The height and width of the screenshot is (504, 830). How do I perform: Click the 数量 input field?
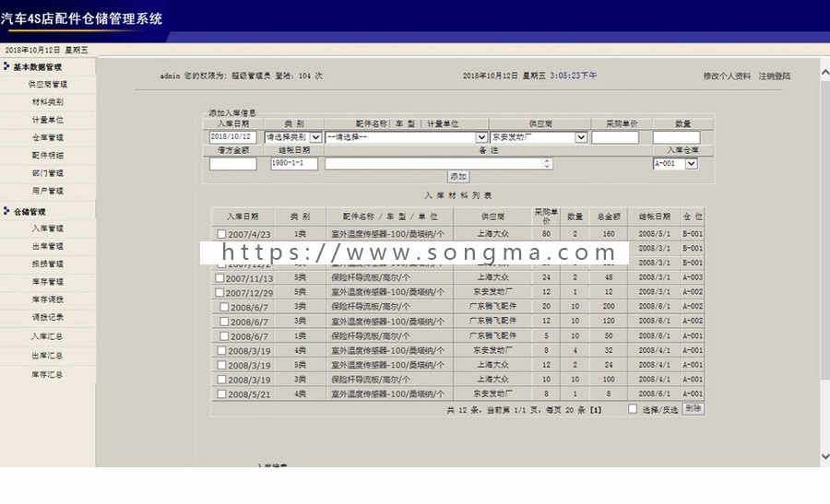pyautogui.click(x=677, y=137)
